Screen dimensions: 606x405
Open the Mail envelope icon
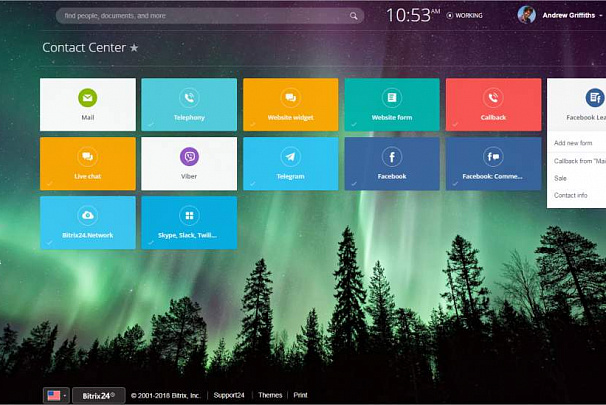click(88, 98)
